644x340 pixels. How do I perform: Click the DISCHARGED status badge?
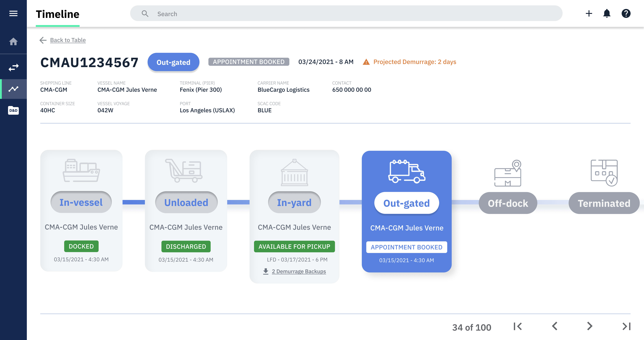point(186,246)
